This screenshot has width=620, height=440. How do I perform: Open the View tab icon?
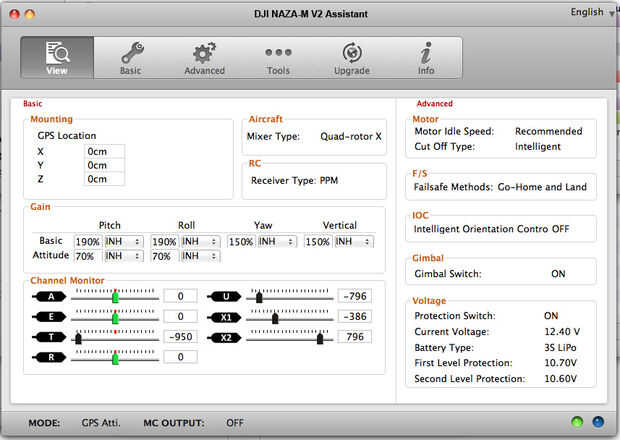coord(57,52)
